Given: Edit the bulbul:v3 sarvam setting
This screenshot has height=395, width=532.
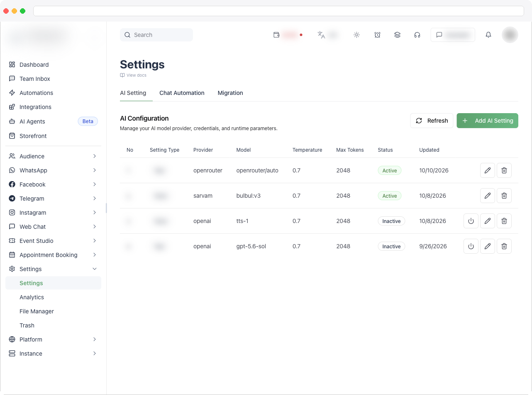Looking at the screenshot, I should 488,196.
